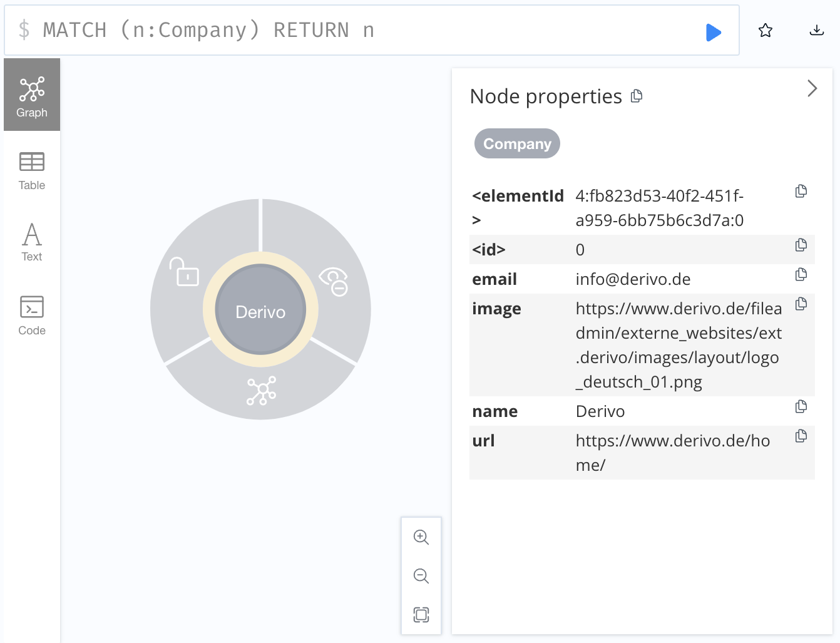Open the Code result view
The image size is (840, 643).
pyautogui.click(x=32, y=316)
